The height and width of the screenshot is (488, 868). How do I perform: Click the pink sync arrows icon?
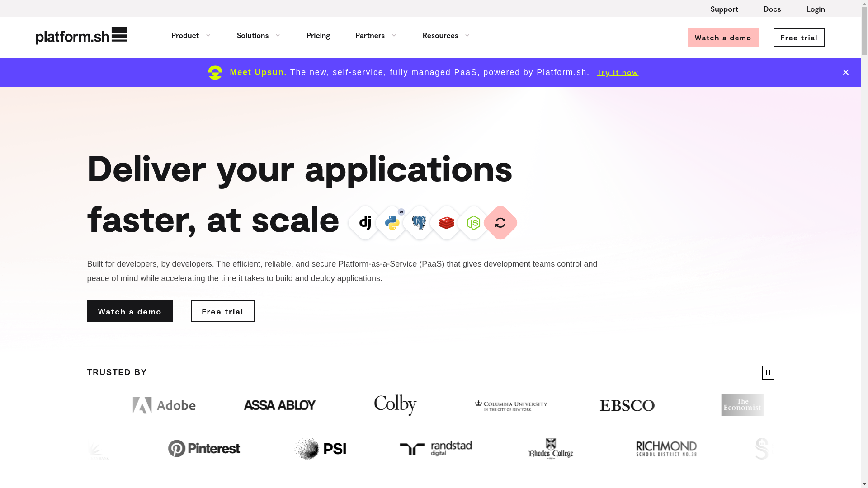[500, 223]
